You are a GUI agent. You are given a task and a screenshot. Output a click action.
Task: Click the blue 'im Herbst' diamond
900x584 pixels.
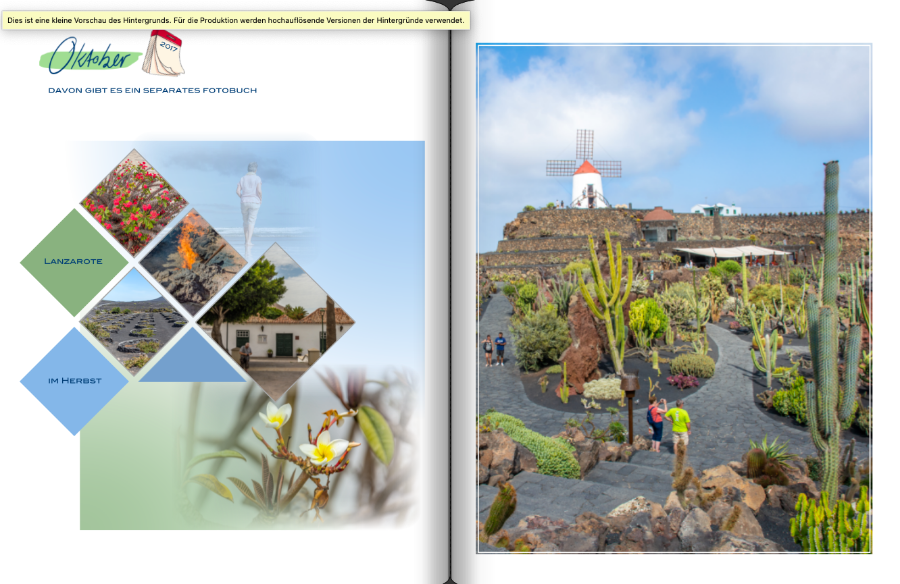(x=74, y=380)
